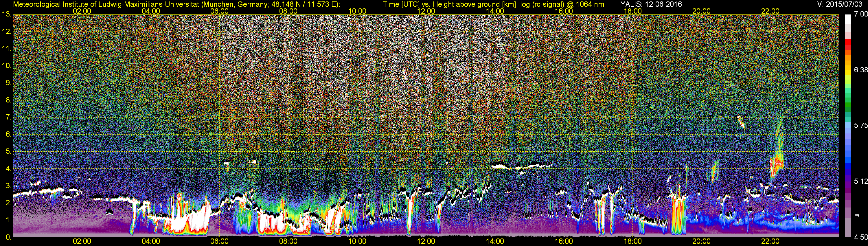This screenshot has height=246, width=868.
Task: Select the 18:00 tick label on the bottom axis
Action: click(632, 241)
